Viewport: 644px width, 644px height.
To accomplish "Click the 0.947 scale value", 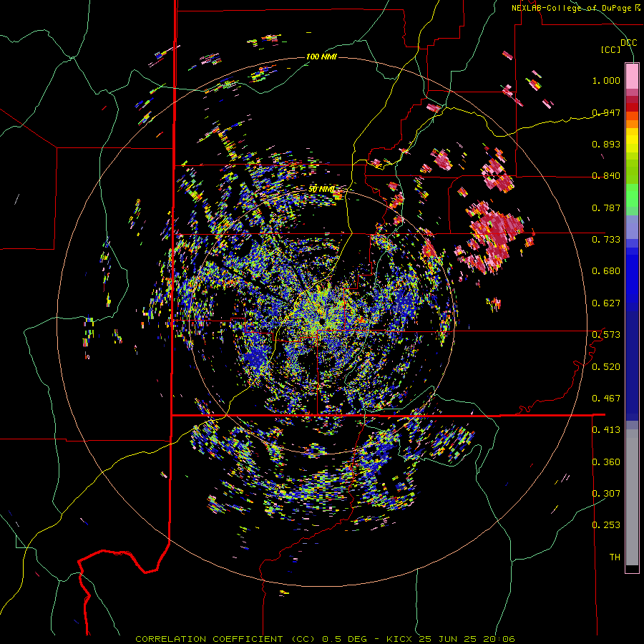I will (x=606, y=112).
